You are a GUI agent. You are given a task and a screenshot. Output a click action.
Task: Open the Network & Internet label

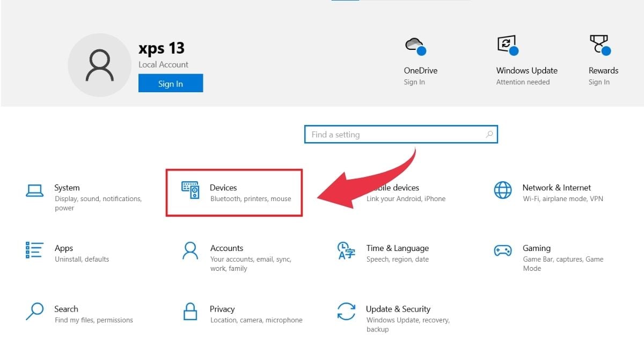(557, 188)
